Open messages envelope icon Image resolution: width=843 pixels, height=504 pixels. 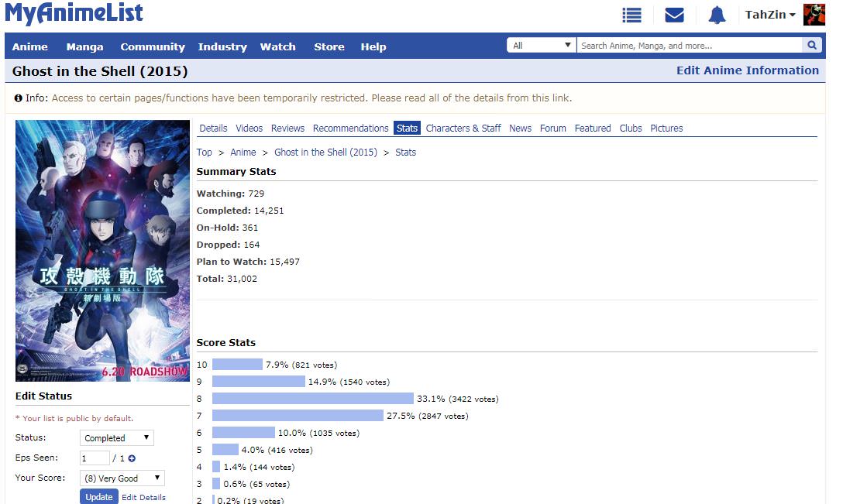point(674,15)
